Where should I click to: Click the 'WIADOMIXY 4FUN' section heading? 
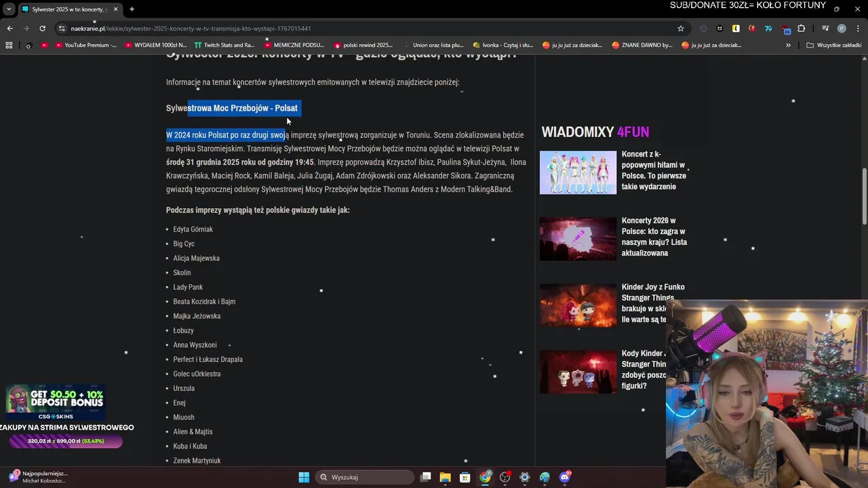pyautogui.click(x=595, y=131)
